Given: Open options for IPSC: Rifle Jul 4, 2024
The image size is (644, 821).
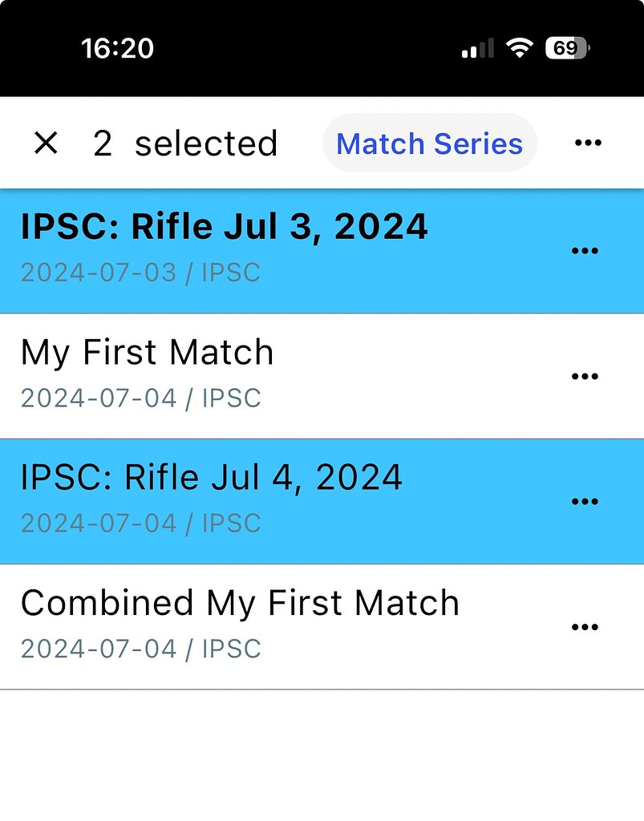Looking at the screenshot, I should pos(585,501).
